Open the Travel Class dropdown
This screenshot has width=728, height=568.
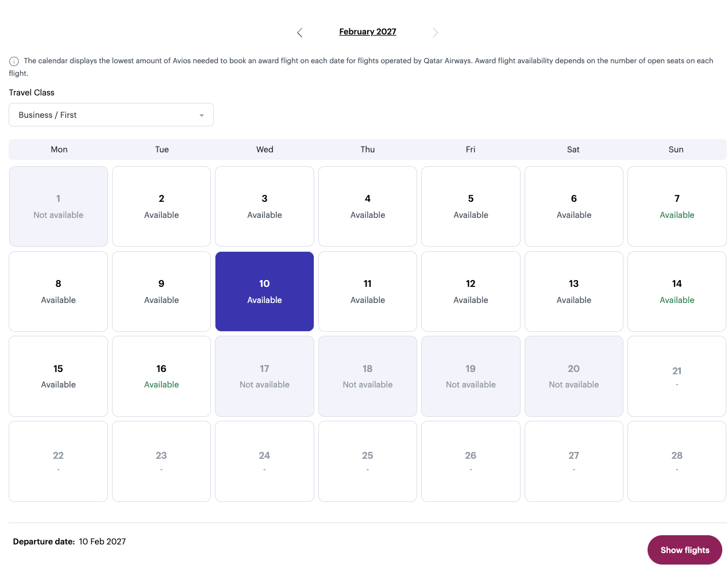pos(111,115)
